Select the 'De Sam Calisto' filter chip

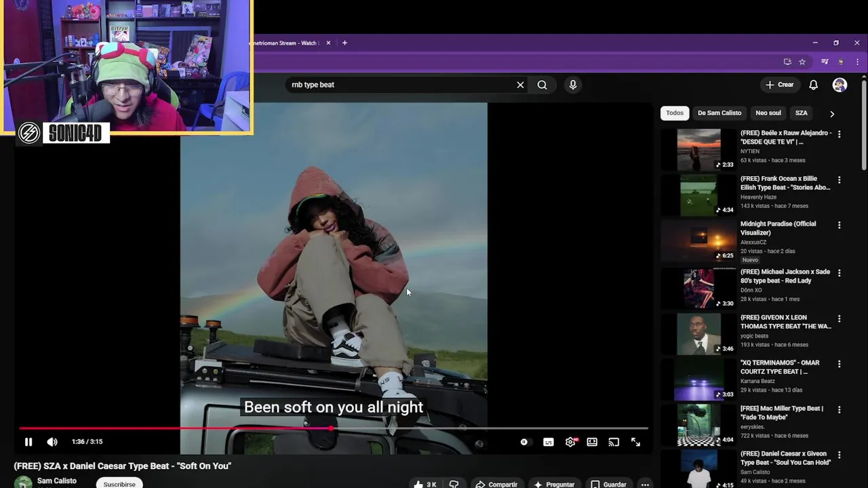[x=719, y=113]
